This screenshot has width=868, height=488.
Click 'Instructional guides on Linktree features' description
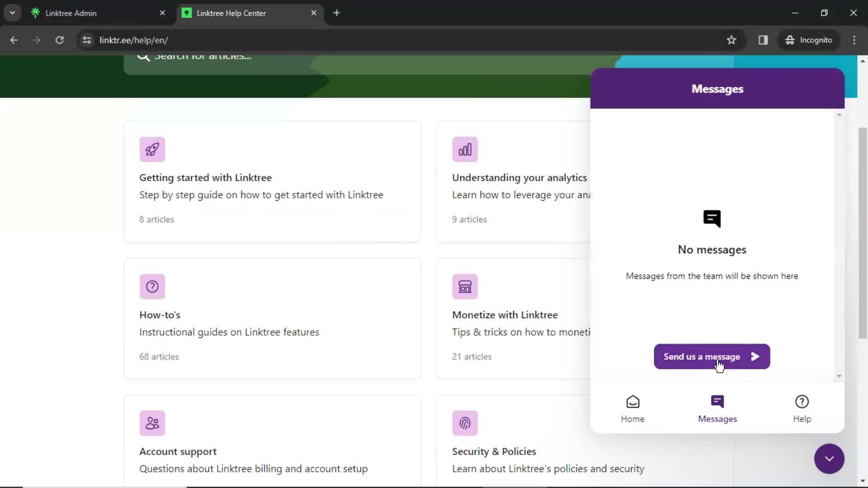[x=229, y=332]
